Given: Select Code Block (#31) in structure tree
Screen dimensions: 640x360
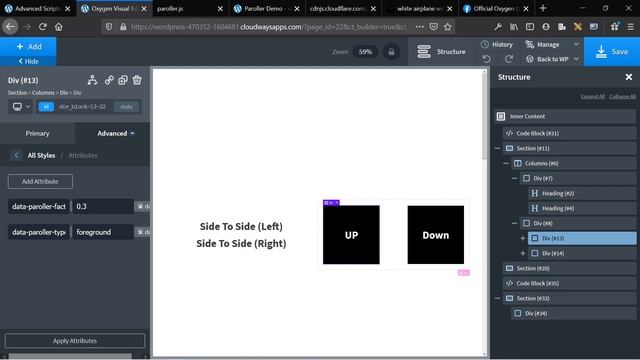Looking at the screenshot, I should (x=569, y=133).
